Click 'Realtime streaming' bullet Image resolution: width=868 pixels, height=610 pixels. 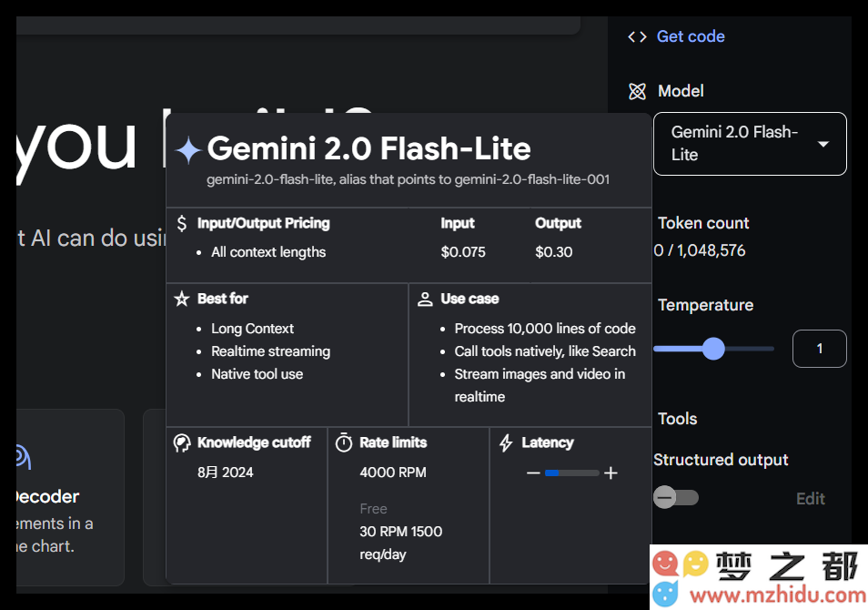click(271, 351)
